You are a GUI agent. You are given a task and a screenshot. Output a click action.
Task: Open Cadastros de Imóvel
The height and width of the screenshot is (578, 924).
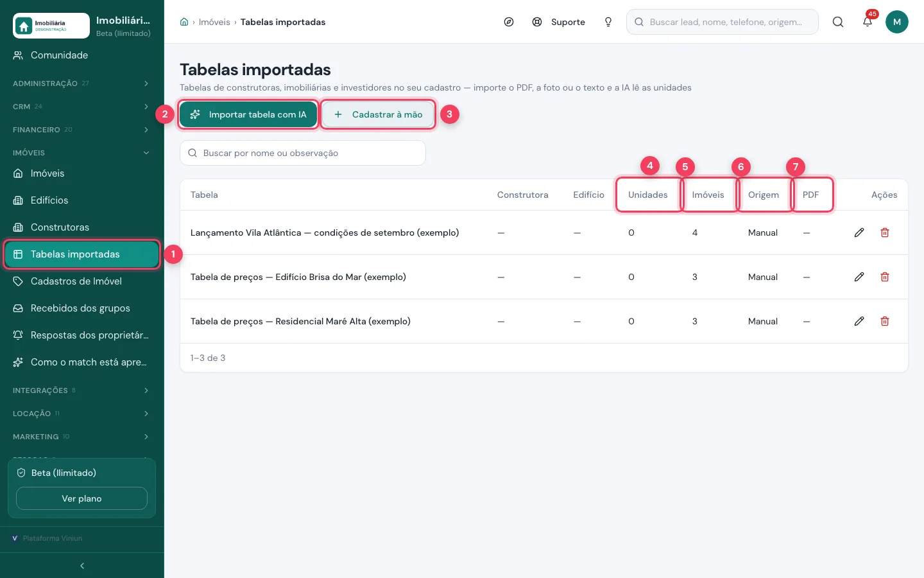click(82, 281)
